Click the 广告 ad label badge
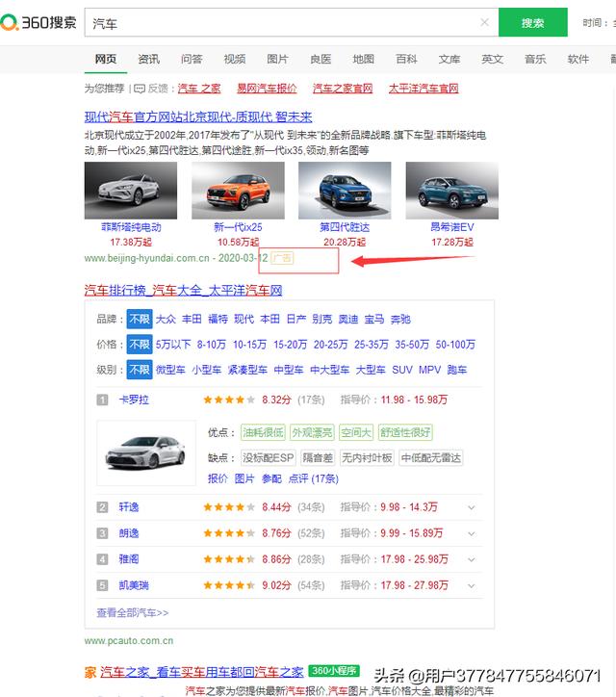The image size is (616, 697). point(282,258)
